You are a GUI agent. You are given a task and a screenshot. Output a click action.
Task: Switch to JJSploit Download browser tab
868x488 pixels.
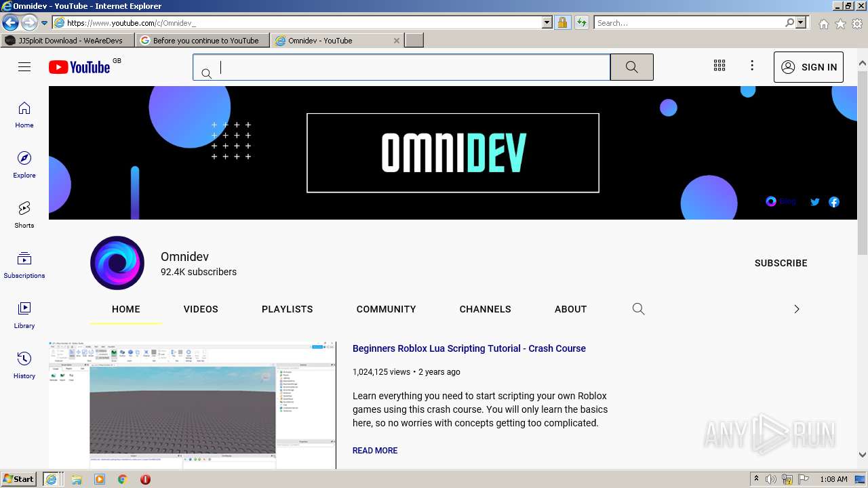click(x=68, y=41)
